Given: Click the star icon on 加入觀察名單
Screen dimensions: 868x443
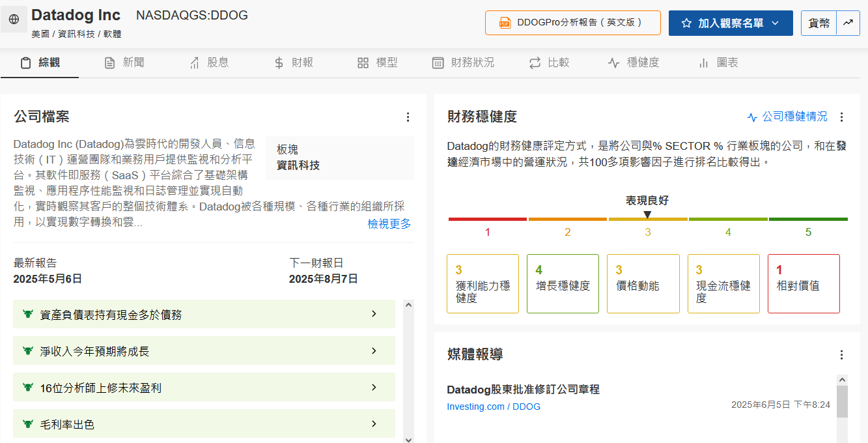Looking at the screenshot, I should (686, 23).
